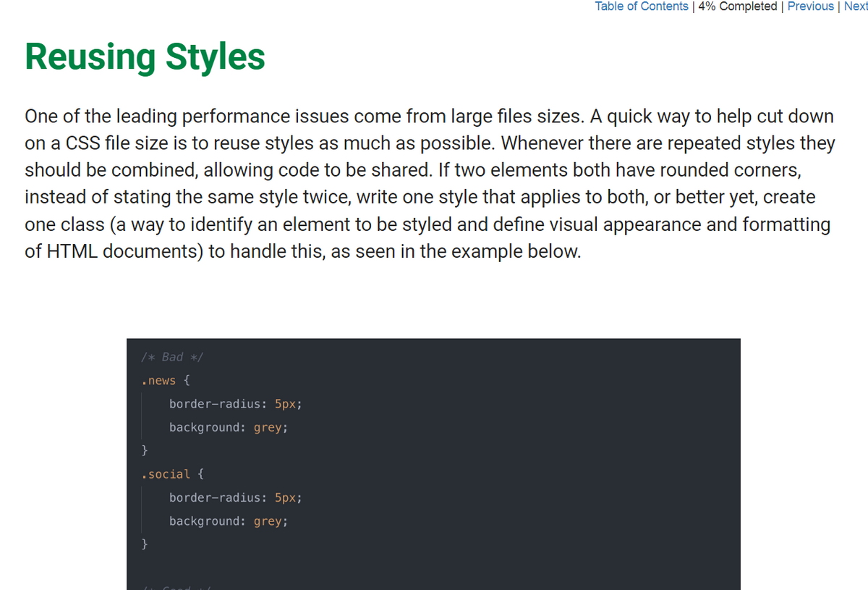The width and height of the screenshot is (868, 590).
Task: Click the grey background value under .social
Action: [x=267, y=521]
